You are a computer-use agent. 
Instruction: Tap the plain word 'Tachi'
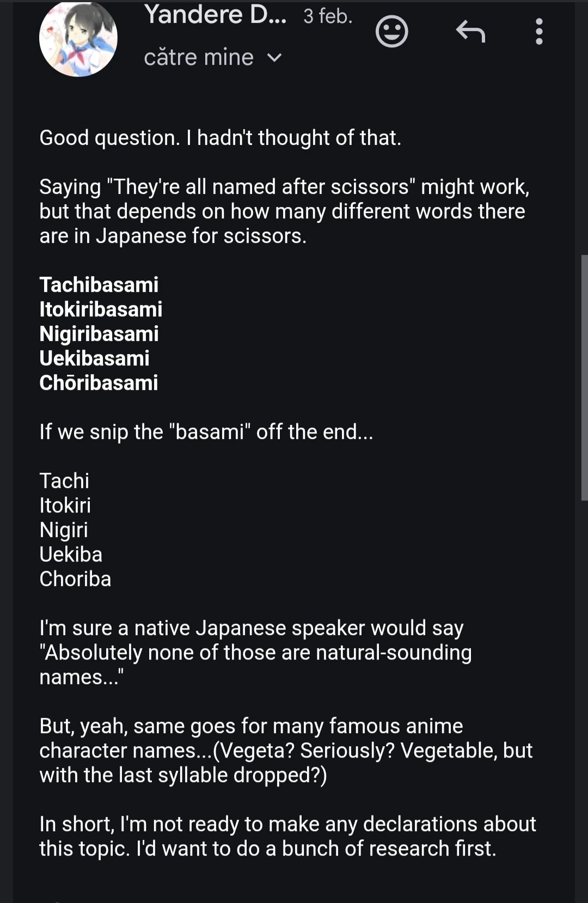(x=64, y=481)
